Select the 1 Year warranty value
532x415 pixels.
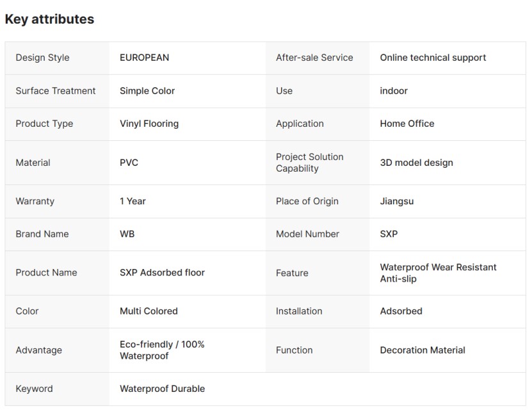click(133, 201)
